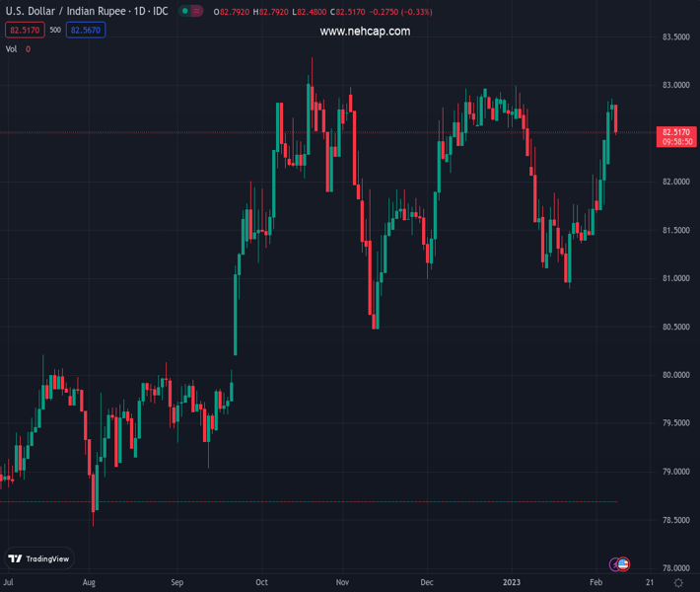Open chart settings gear in bottom-right corner

click(678, 583)
